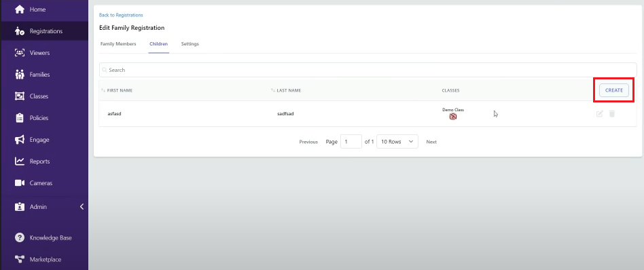Click the search magnifier icon
Screen dimensions: 644x270
(x=105, y=70)
